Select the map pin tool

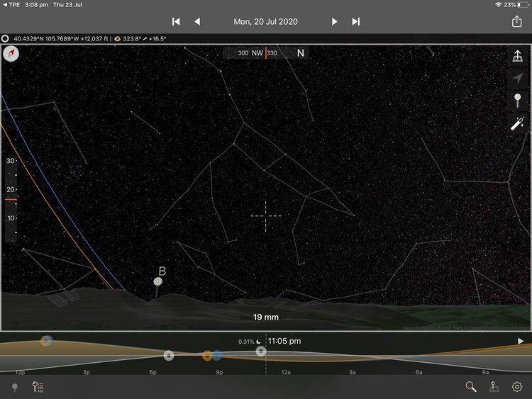(518, 101)
